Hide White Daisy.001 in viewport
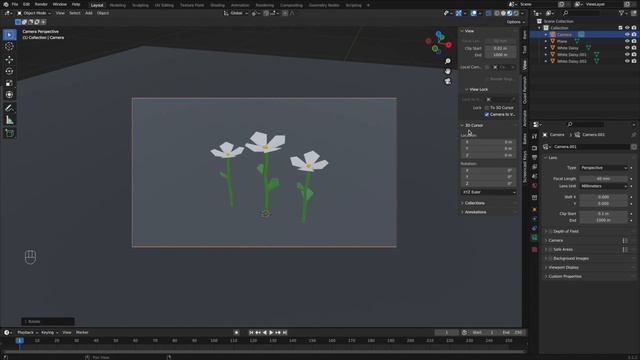The image size is (640, 360). (x=627, y=54)
